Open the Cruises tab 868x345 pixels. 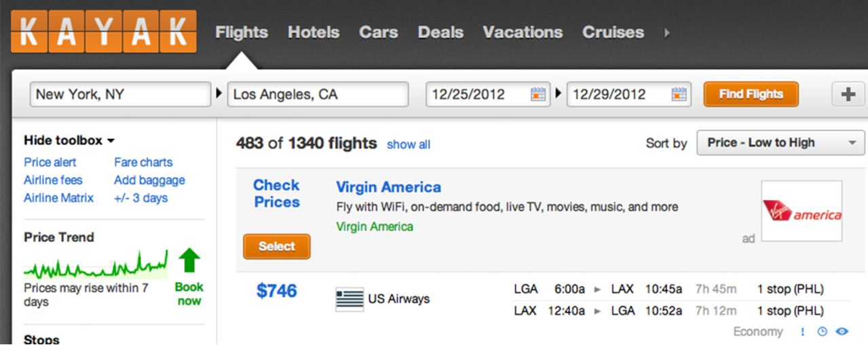[613, 33]
